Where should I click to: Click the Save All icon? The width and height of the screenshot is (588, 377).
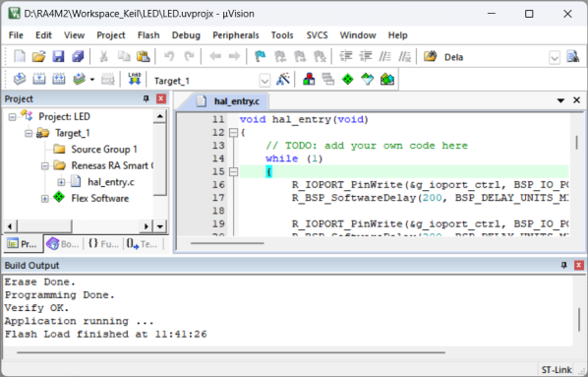click(78, 57)
